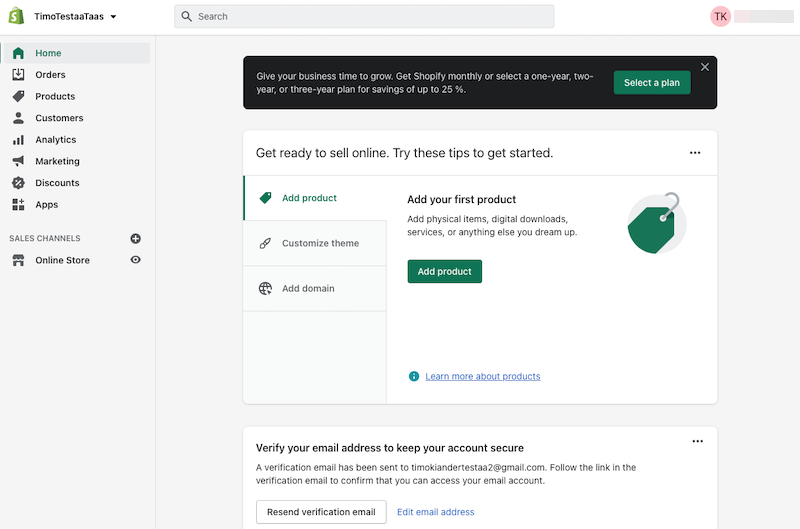This screenshot has width=800, height=529.
Task: View online store with the eye icon
Action: tap(135, 260)
